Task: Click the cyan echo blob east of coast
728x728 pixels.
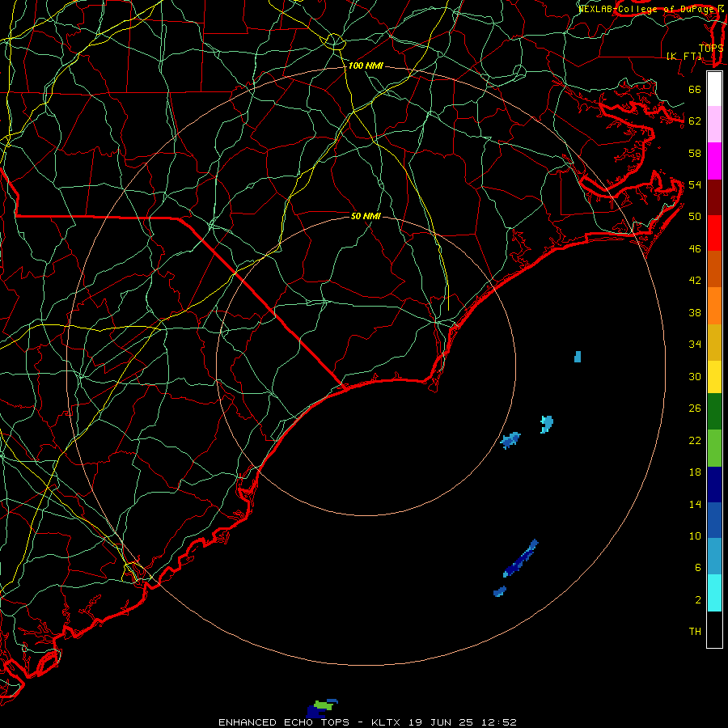Action: tap(547, 425)
